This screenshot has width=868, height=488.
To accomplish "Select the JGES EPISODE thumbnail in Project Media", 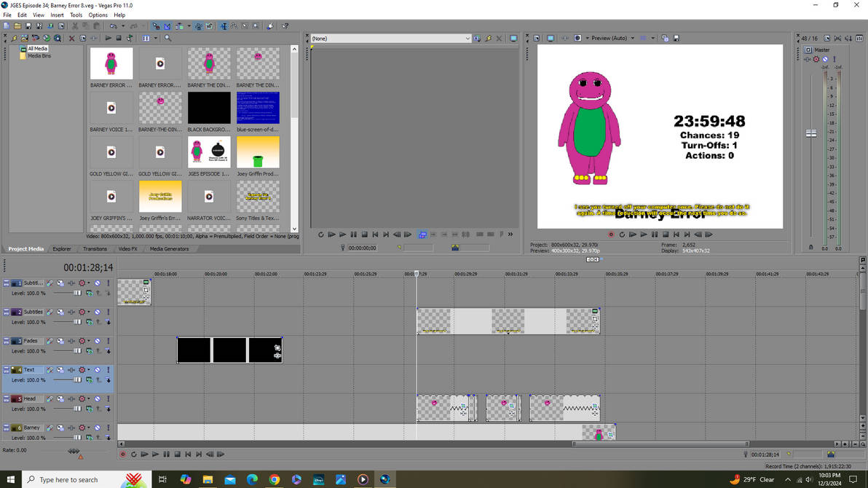I will [209, 152].
